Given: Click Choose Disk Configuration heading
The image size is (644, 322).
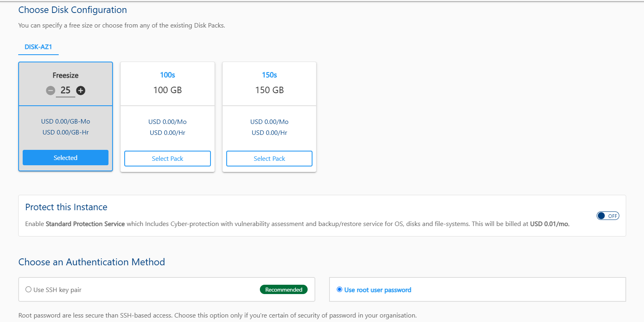Looking at the screenshot, I should (72, 10).
